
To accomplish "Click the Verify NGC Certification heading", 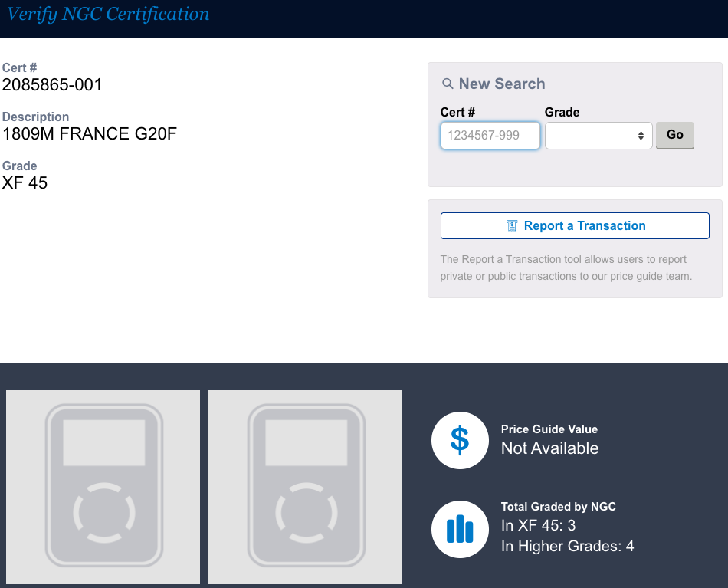I will (108, 14).
